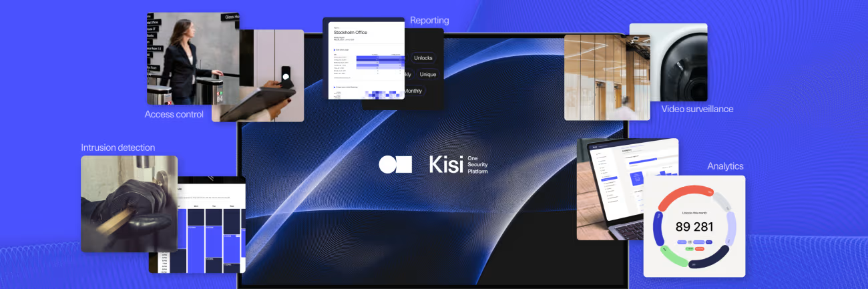Image resolution: width=868 pixels, height=289 pixels.
Task: Click the Video surveillance label
Action: (x=697, y=109)
